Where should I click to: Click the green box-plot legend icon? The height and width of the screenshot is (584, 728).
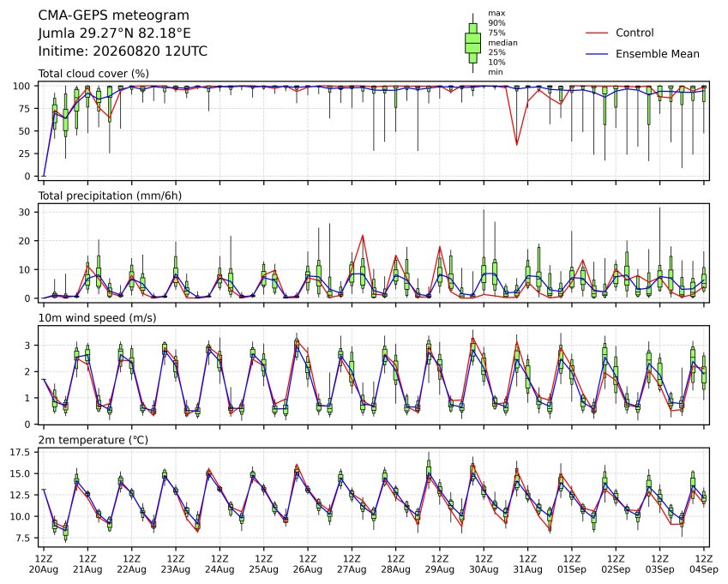[472, 43]
